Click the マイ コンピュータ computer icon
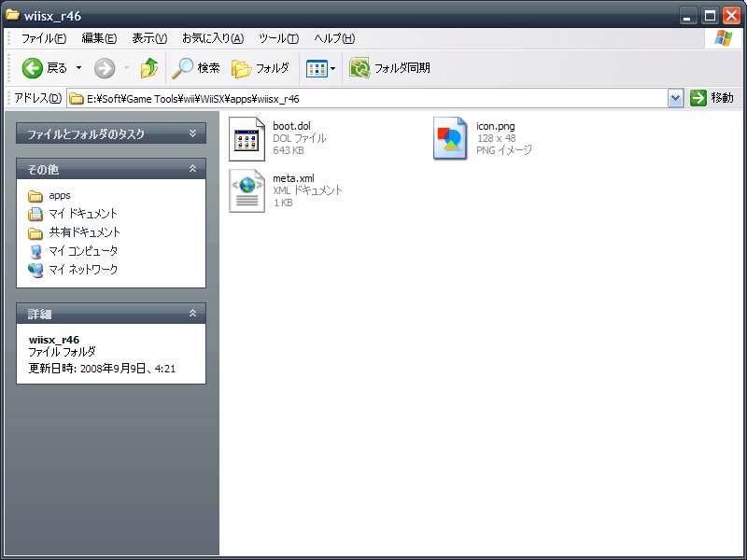 point(35,251)
